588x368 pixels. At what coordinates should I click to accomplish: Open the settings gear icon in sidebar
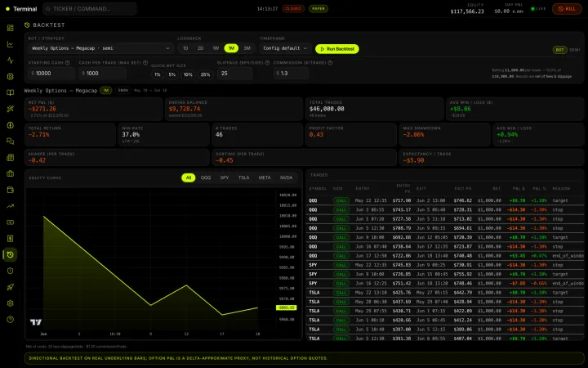[10, 303]
